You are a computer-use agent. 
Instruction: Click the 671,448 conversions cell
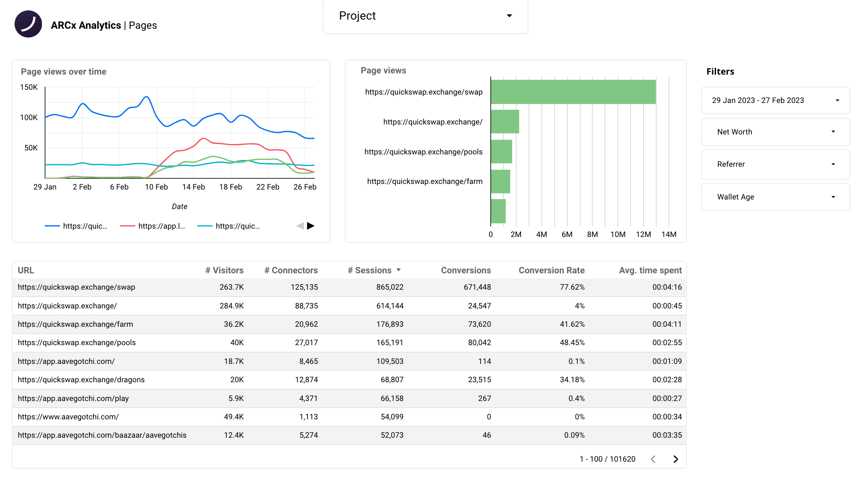click(x=477, y=287)
